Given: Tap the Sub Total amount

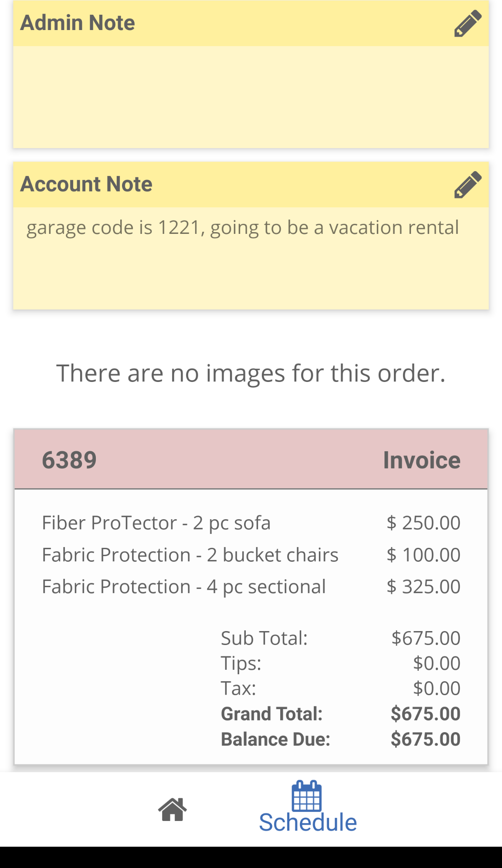Looking at the screenshot, I should pyautogui.click(x=426, y=638).
